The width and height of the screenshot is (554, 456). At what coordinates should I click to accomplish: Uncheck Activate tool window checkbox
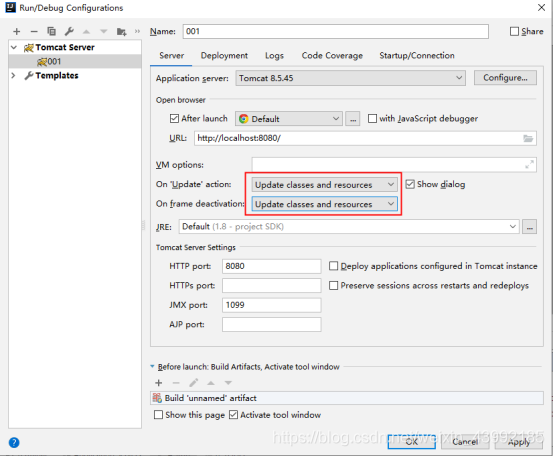click(233, 415)
